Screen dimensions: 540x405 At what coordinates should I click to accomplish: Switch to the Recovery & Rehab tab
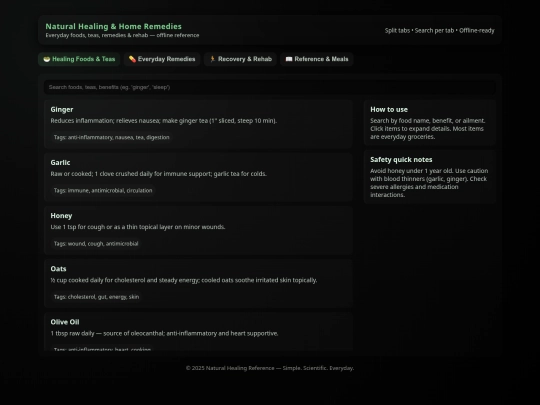coord(240,59)
